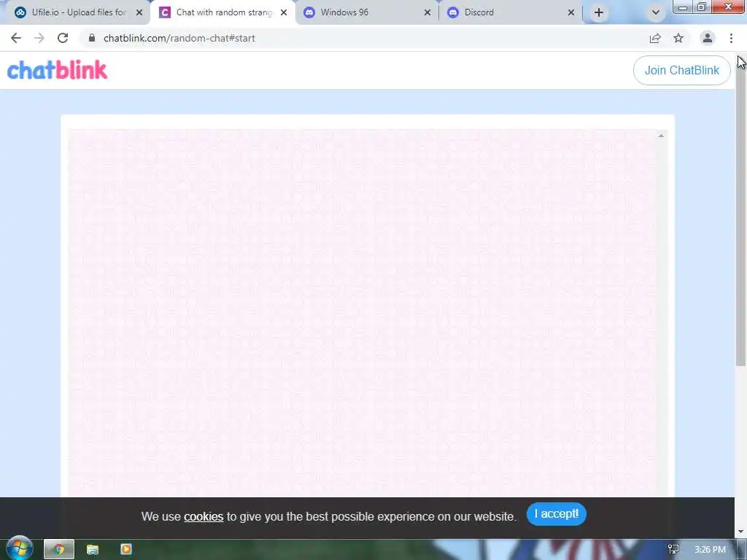Click the chatblink logo
Image resolution: width=747 pixels, height=560 pixels.
pyautogui.click(x=57, y=70)
